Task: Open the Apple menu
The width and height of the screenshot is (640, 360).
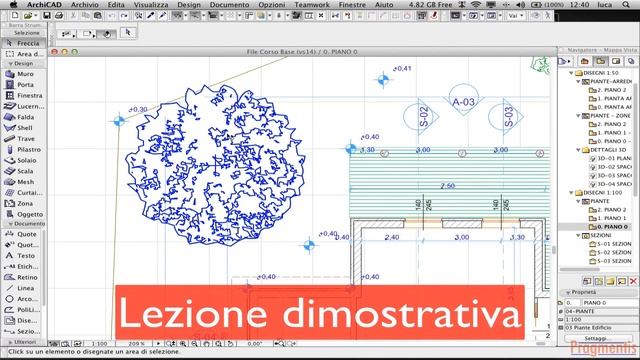Action: pos(13,5)
